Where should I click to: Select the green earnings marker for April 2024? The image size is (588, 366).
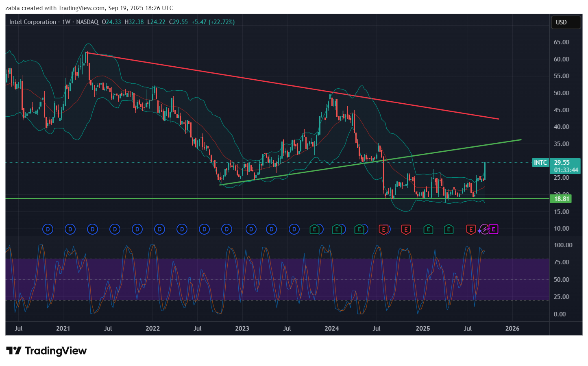click(359, 229)
